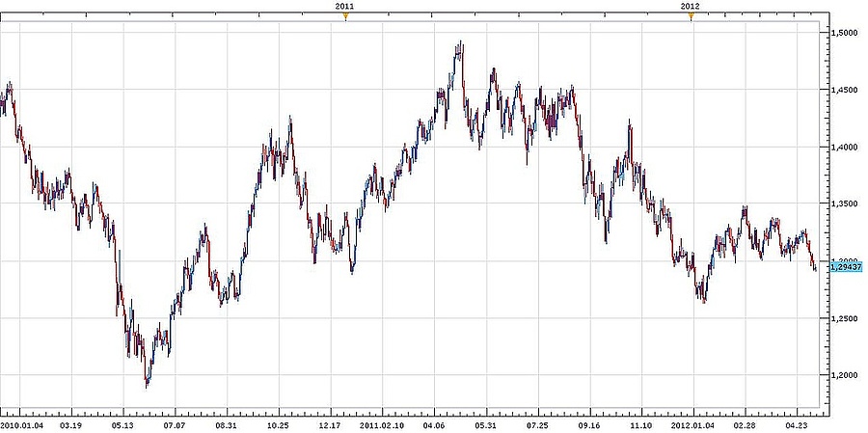Select the 2010.01.04 date on time axis
This screenshot has height=433, width=868.
pos(20,422)
